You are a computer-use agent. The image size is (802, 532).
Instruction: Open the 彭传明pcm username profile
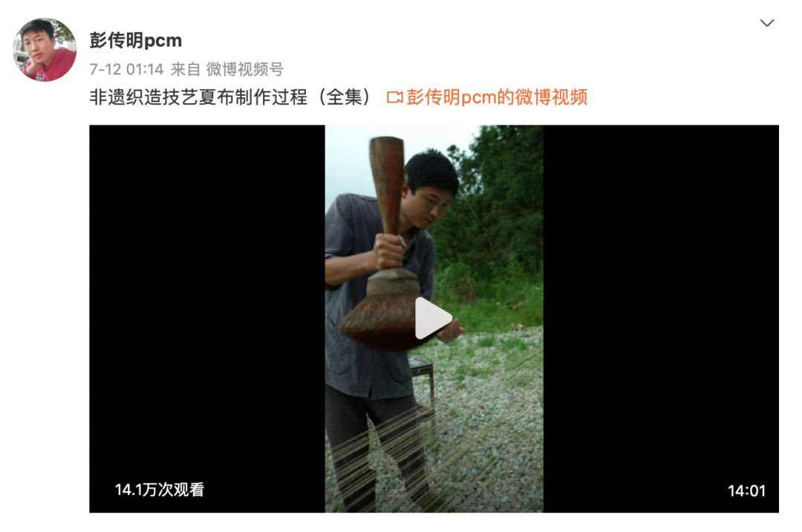[136, 40]
